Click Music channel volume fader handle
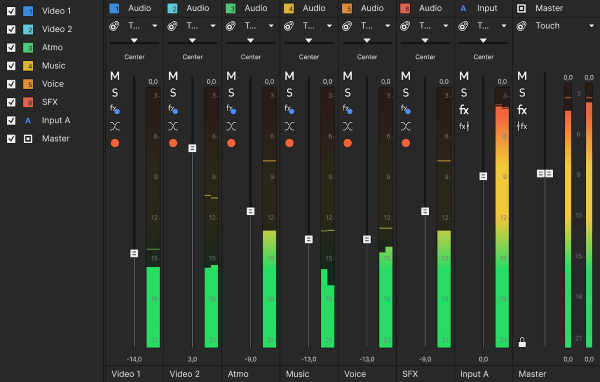The image size is (600, 382). click(x=308, y=239)
